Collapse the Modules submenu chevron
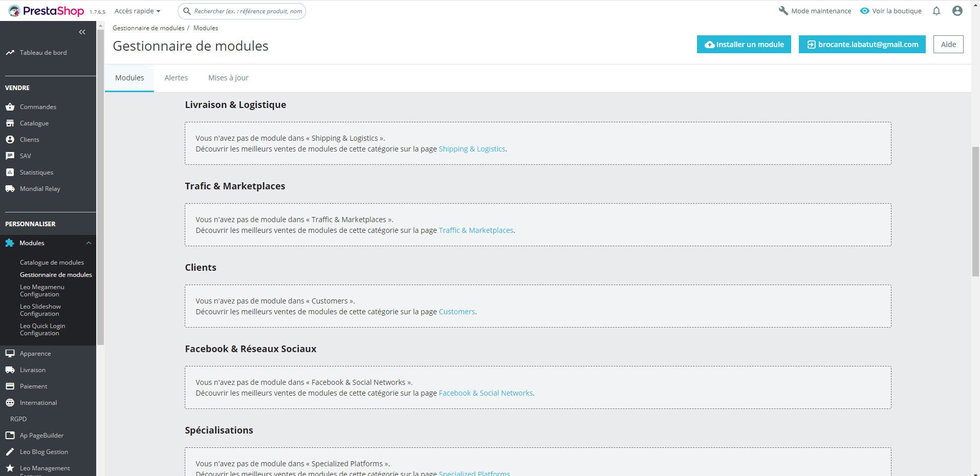980x476 pixels. point(89,243)
